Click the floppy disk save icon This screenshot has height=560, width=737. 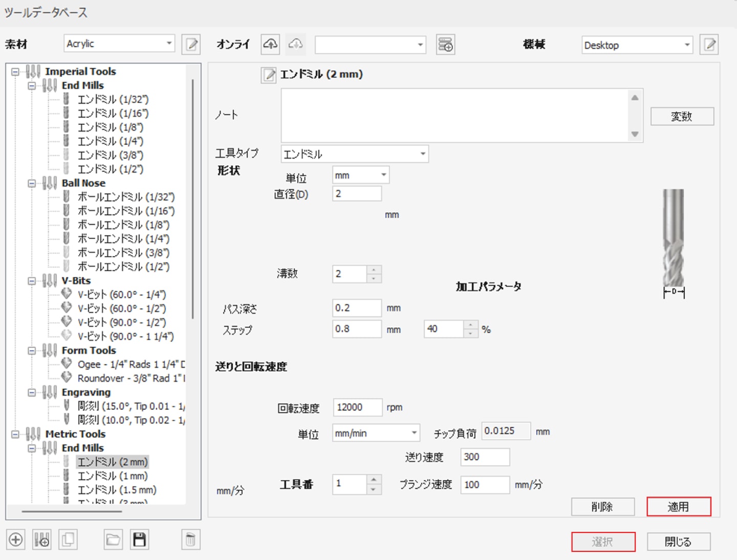(139, 540)
